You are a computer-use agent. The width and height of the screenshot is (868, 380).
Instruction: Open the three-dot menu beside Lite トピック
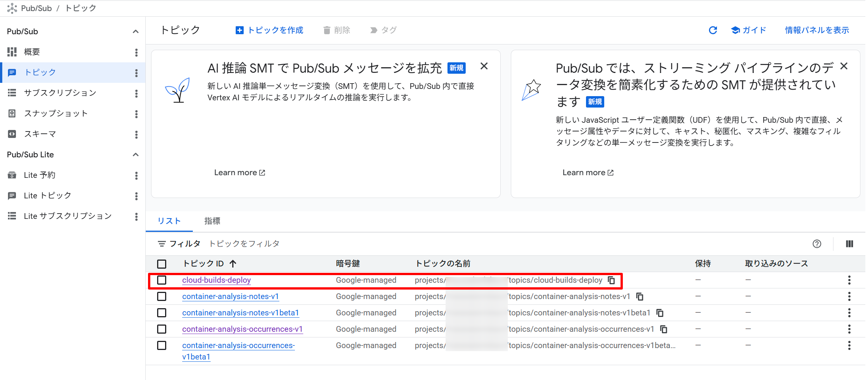tap(136, 196)
